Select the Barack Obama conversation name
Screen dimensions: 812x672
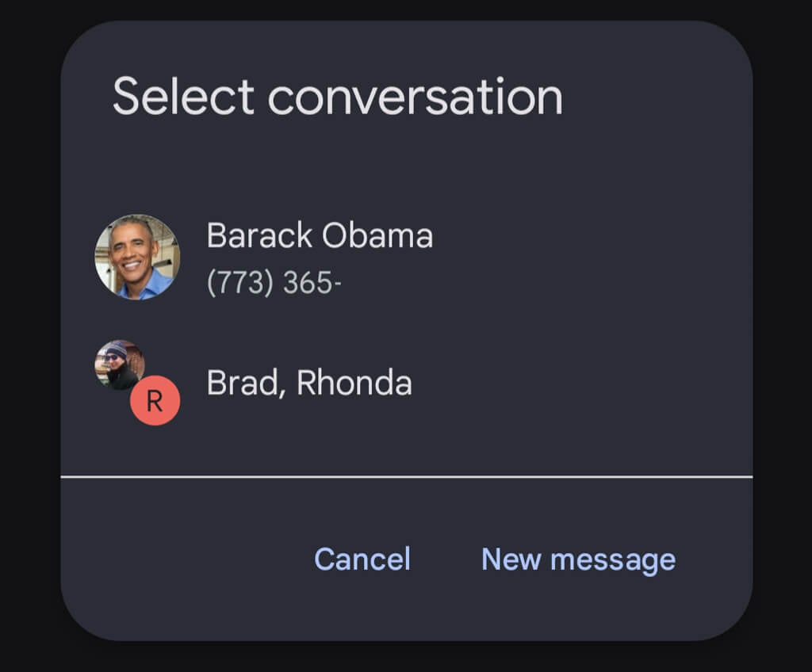320,236
